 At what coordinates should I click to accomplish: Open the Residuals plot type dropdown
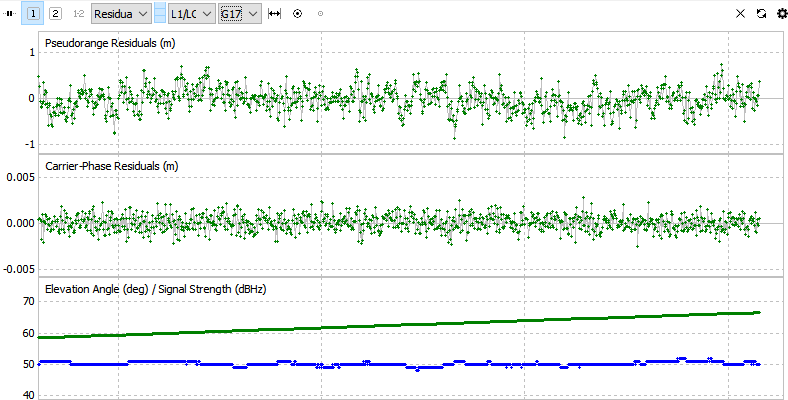(121, 14)
